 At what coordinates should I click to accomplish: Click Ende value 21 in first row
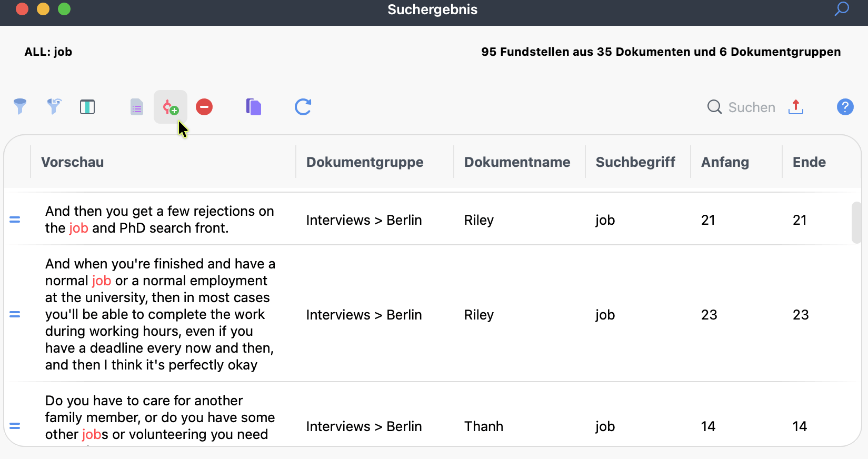(800, 220)
